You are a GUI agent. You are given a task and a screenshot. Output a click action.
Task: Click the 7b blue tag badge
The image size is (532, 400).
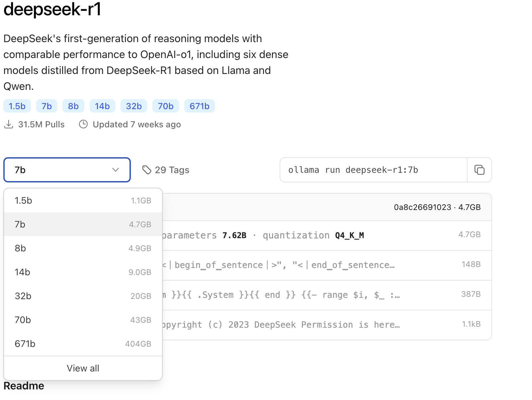pos(46,106)
